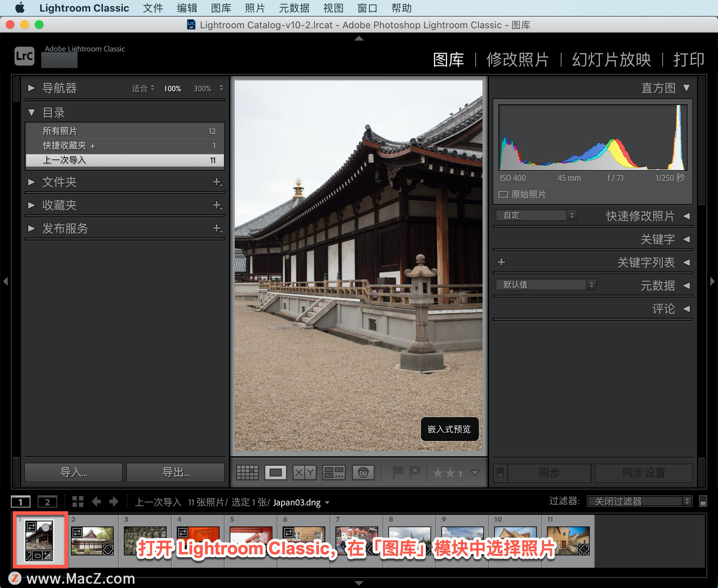This screenshot has height=588, width=718.
Task: Select 所有照片 in catalog
Action: click(x=125, y=131)
